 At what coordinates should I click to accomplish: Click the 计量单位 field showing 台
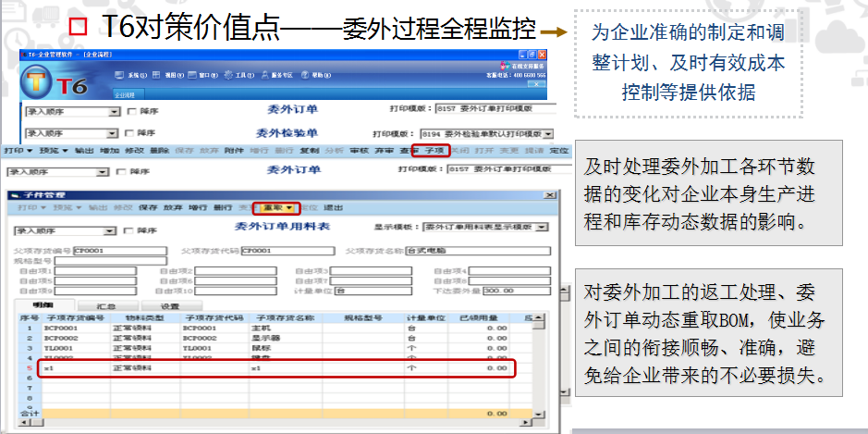[373, 291]
